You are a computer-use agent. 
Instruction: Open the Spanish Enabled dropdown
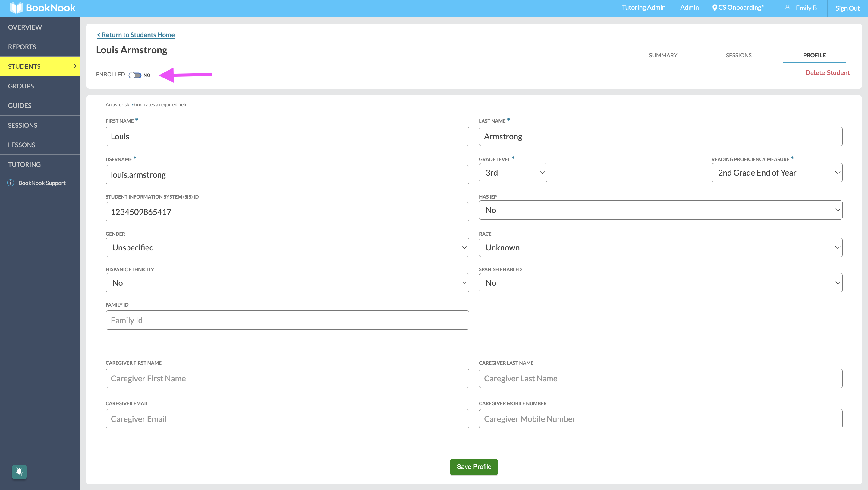pos(660,283)
